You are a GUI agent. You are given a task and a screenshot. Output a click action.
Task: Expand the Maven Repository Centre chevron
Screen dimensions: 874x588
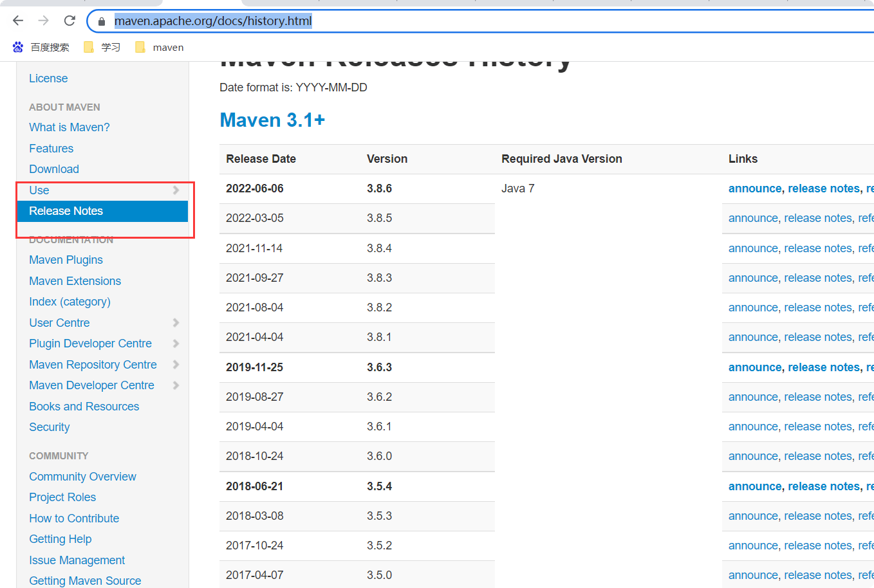click(x=176, y=364)
